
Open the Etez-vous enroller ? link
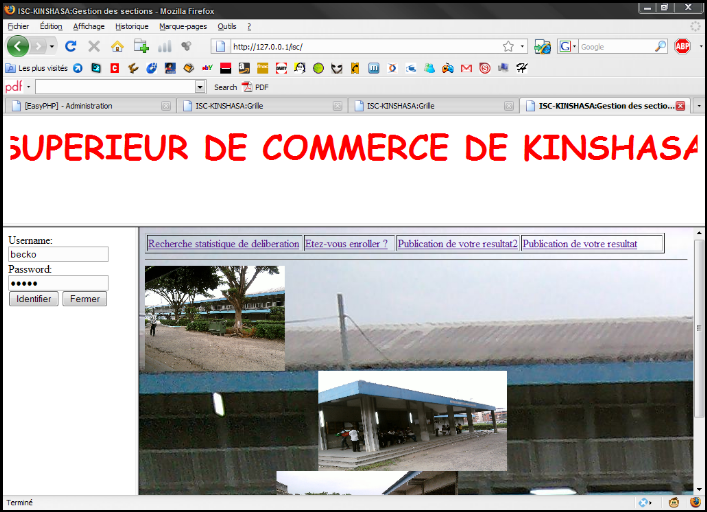pos(346,244)
